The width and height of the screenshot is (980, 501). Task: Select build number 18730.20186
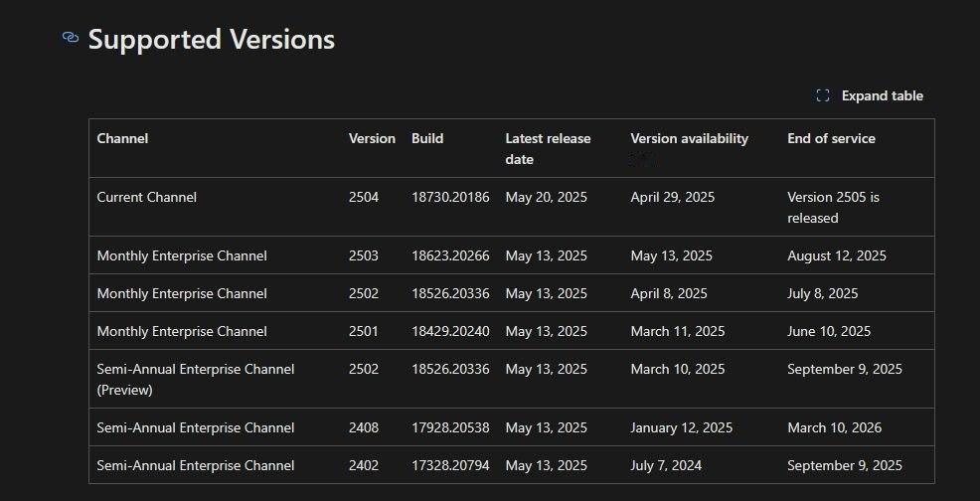[x=450, y=197]
